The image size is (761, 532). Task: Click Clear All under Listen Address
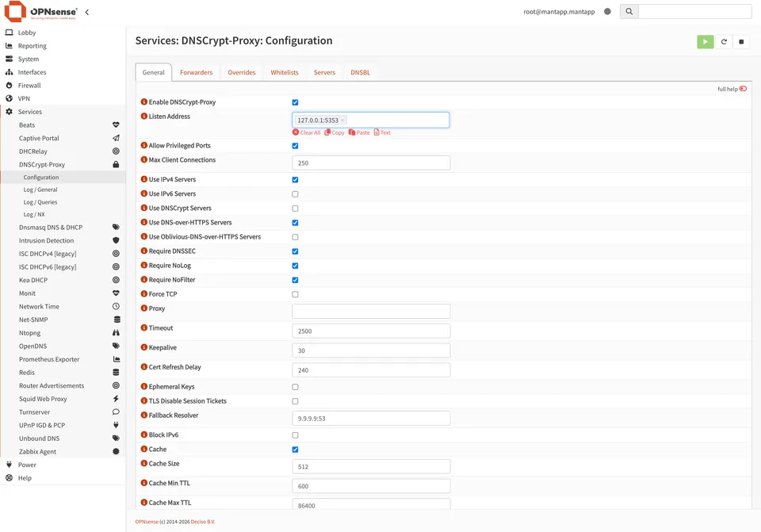pyautogui.click(x=307, y=132)
